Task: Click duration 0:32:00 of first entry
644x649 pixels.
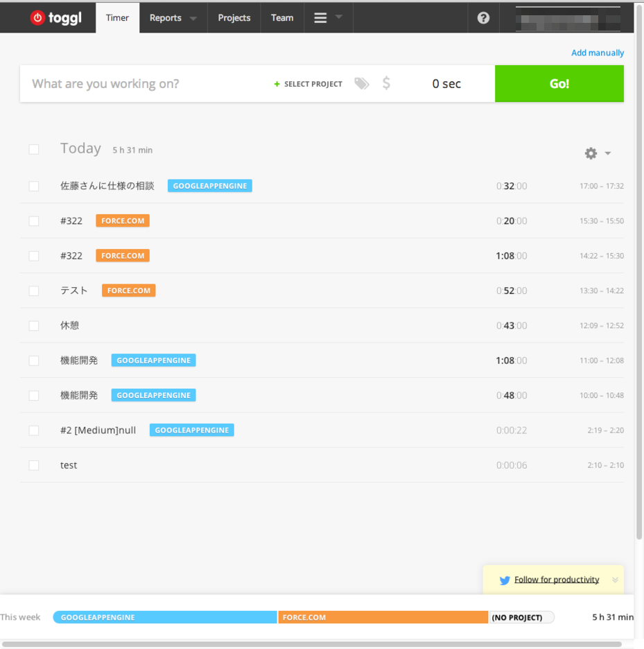Action: tap(512, 186)
